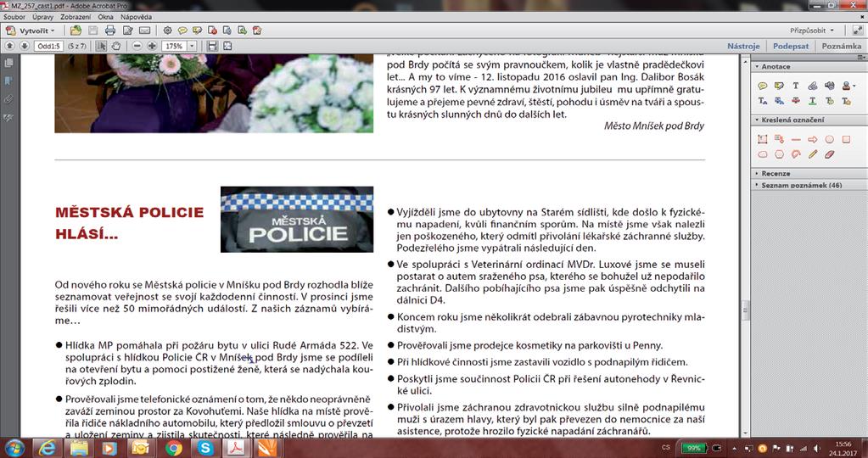Select the Underline text tool
Image resolution: width=868 pixels, height=458 pixels.
tap(813, 101)
